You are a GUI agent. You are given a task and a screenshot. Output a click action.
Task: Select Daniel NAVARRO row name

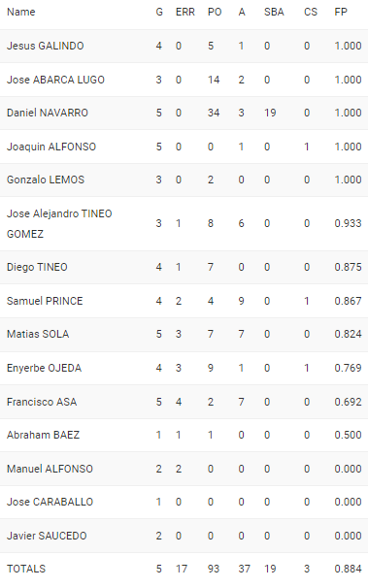tap(48, 113)
